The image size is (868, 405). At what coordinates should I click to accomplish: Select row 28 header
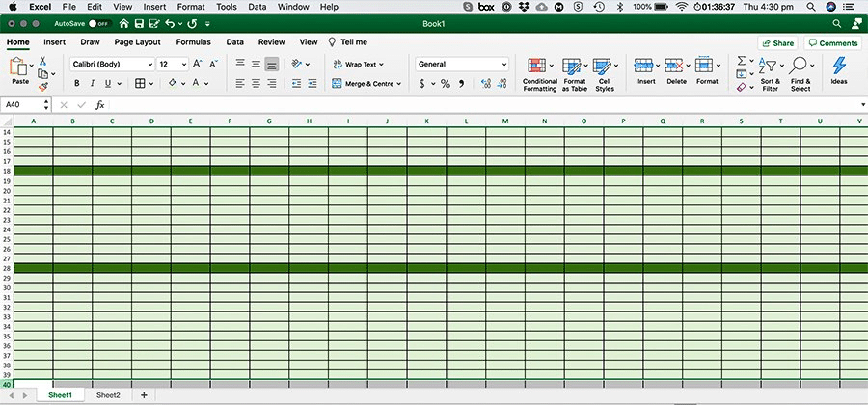coord(7,268)
